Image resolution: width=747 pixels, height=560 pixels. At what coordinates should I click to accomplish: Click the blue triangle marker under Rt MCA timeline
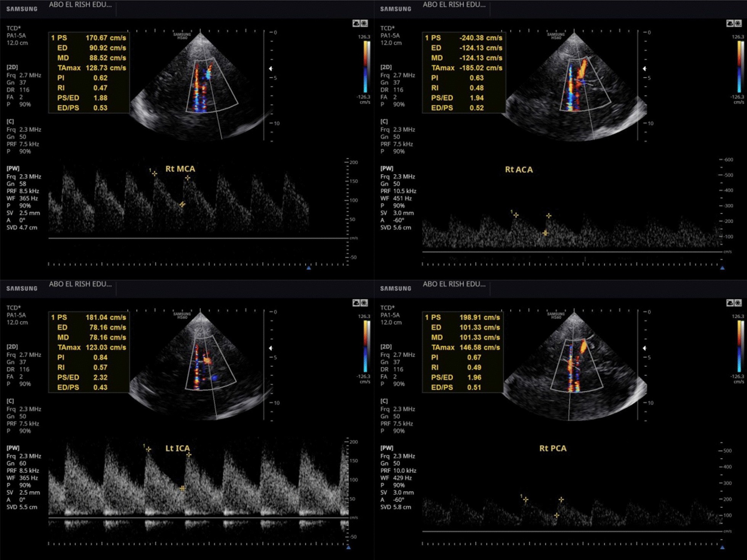[x=309, y=268]
